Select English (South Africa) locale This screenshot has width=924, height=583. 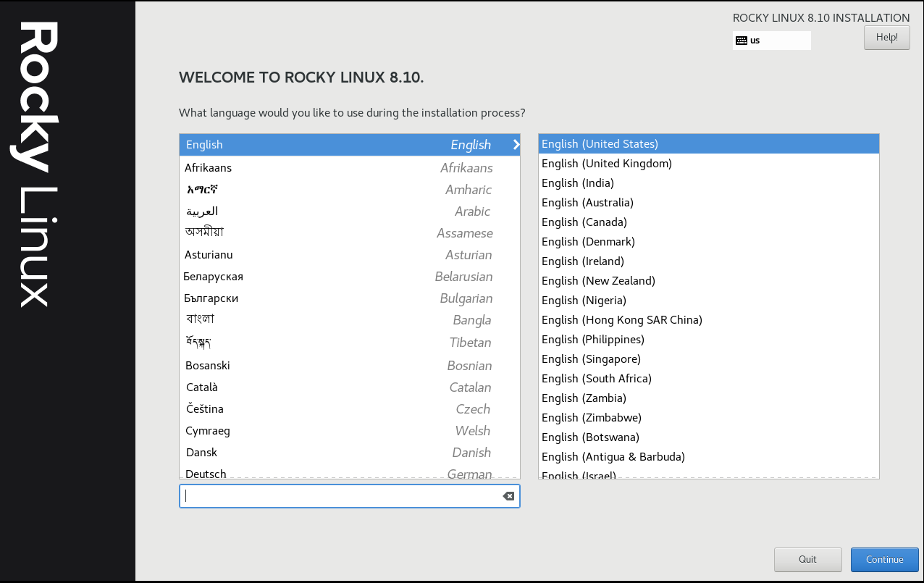click(709, 378)
